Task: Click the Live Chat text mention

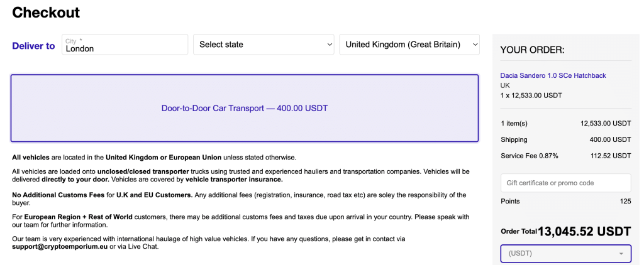Action: click(x=144, y=247)
